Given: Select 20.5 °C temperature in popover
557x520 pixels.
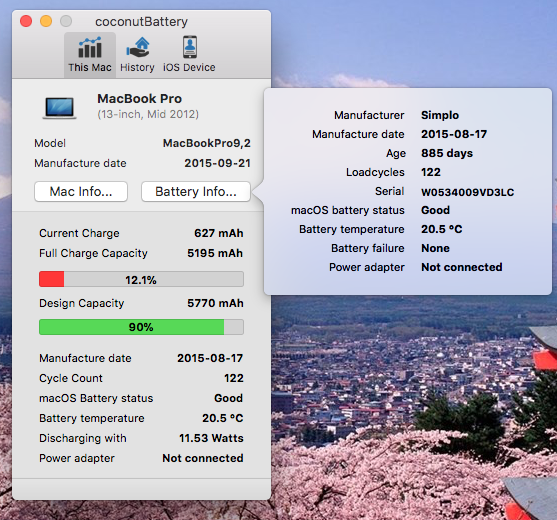Looking at the screenshot, I should tap(442, 229).
